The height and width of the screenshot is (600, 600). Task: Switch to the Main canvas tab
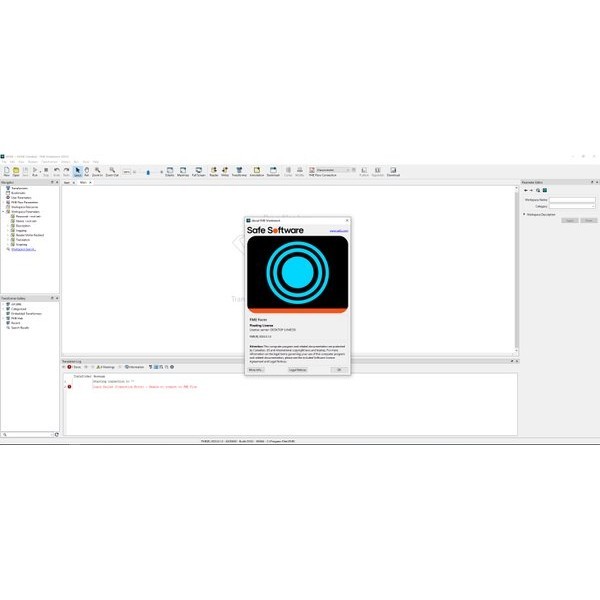point(83,183)
